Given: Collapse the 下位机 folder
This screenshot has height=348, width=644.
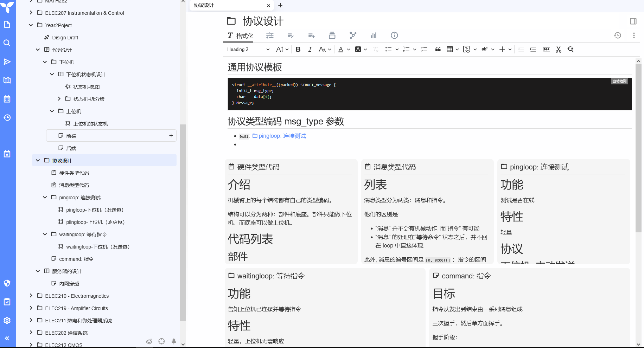Looking at the screenshot, I should click(x=45, y=62).
